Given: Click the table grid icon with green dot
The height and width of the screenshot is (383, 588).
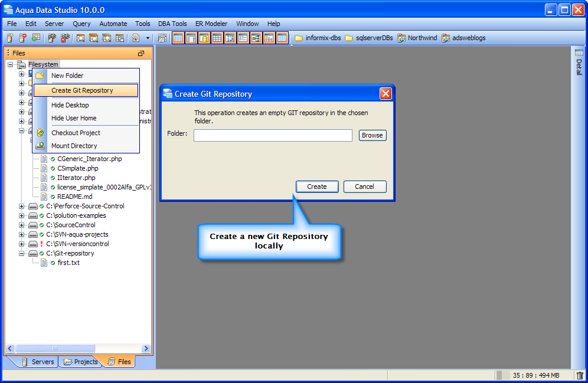Looking at the screenshot, I should [36, 38].
